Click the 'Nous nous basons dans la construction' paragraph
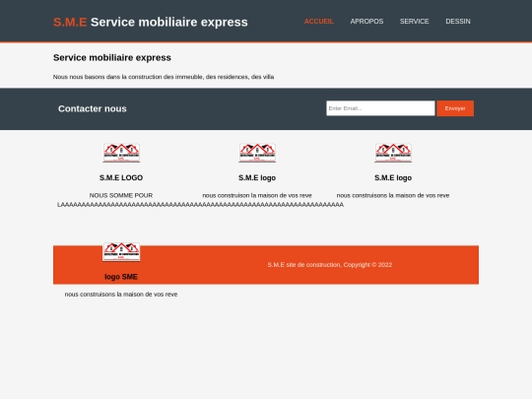This screenshot has width=532, height=399. tap(164, 77)
